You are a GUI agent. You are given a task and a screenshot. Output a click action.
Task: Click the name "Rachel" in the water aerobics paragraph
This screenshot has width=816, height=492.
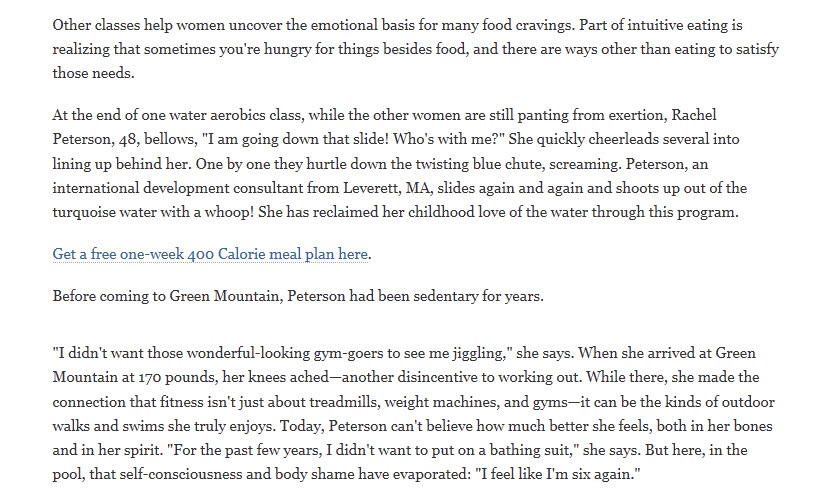click(x=694, y=115)
